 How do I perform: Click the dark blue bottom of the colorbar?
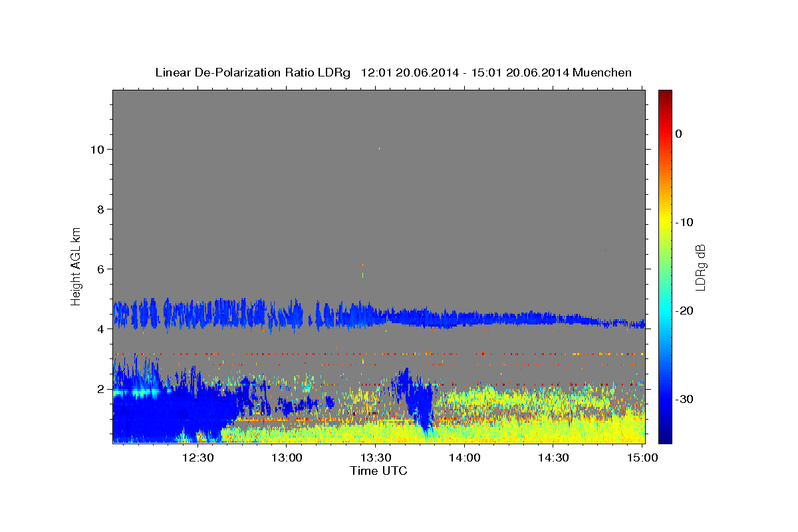coord(665,438)
